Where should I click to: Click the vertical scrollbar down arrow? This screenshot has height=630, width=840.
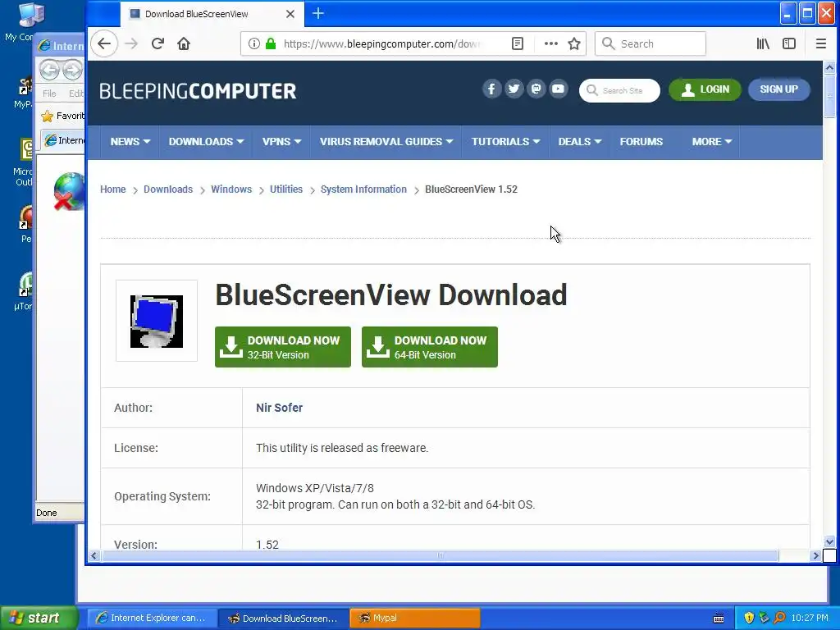(x=829, y=541)
